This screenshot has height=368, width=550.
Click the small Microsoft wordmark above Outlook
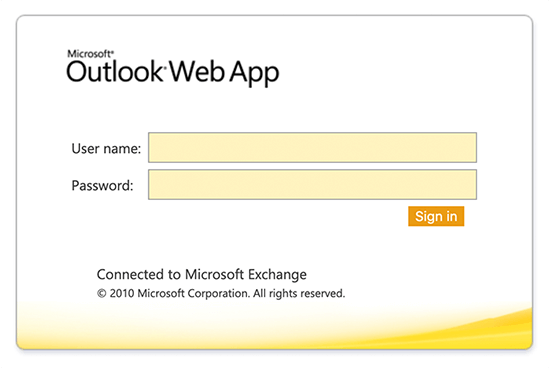[x=89, y=54]
